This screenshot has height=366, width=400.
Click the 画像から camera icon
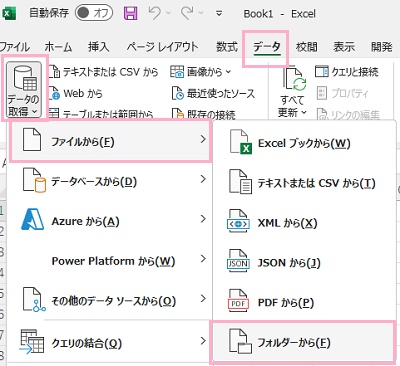[177, 72]
